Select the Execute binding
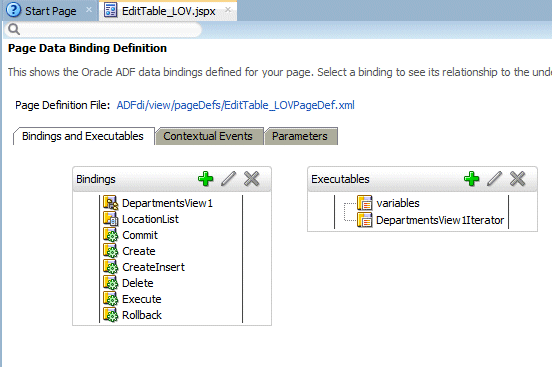The width and height of the screenshot is (552, 367). tap(142, 299)
